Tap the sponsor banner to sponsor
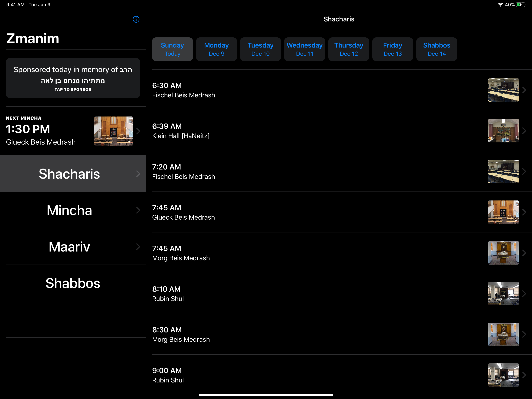532x399 pixels. click(73, 78)
